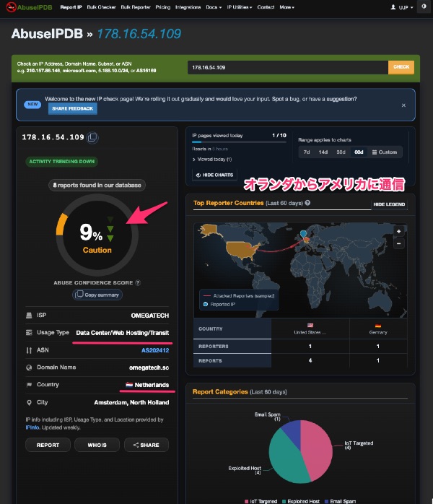433x504 pixels.
Task: Open the IP Utilities dropdown menu
Action: point(240,7)
